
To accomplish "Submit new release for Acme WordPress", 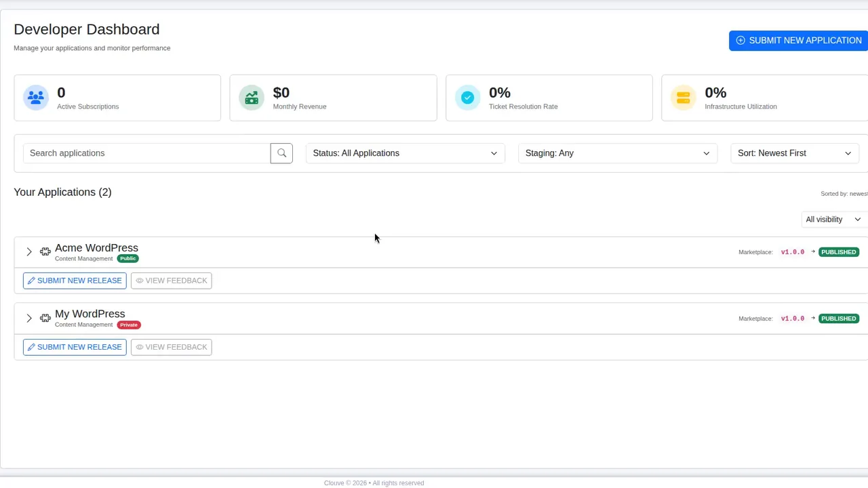I will [75, 281].
